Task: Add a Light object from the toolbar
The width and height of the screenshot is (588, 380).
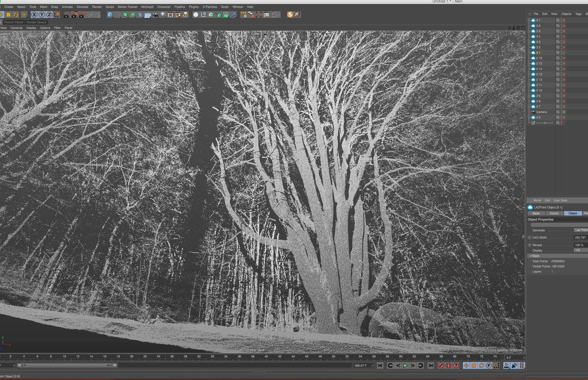Action: 163,15
